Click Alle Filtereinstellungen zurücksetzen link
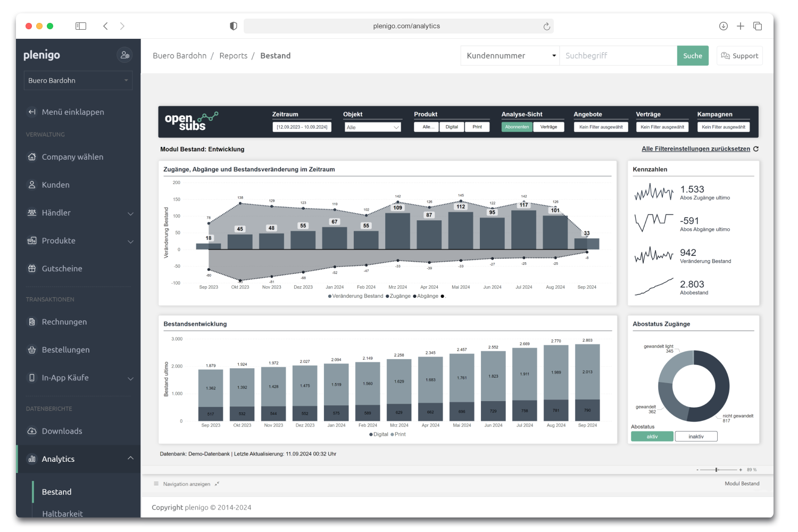The height and width of the screenshot is (532, 798). [x=695, y=149]
